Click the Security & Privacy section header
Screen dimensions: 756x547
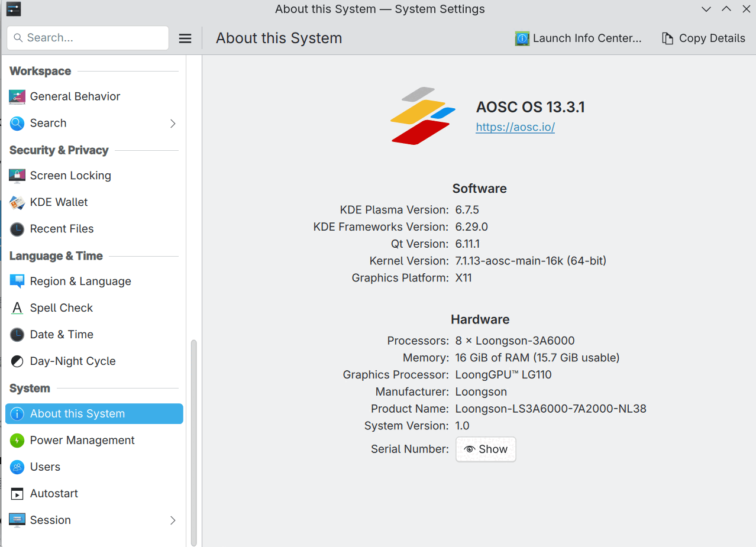(x=59, y=150)
